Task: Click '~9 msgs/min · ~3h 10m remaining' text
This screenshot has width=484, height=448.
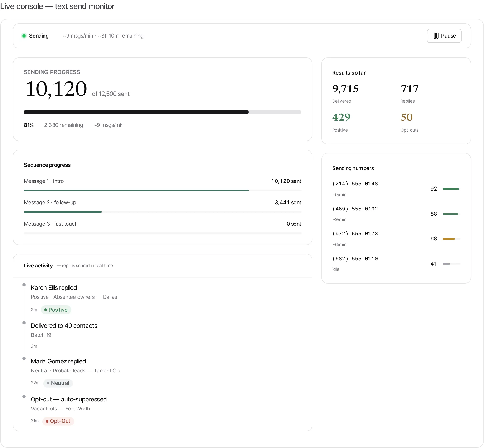Action: pos(103,36)
